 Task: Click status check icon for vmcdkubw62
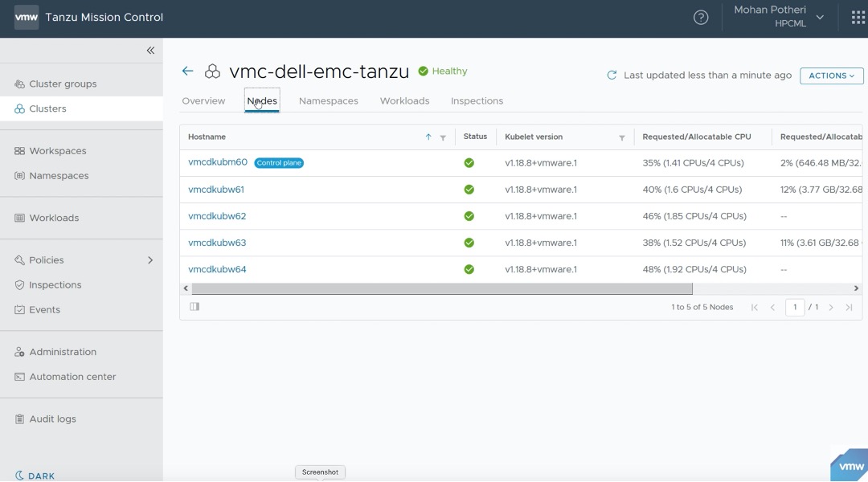[469, 216]
